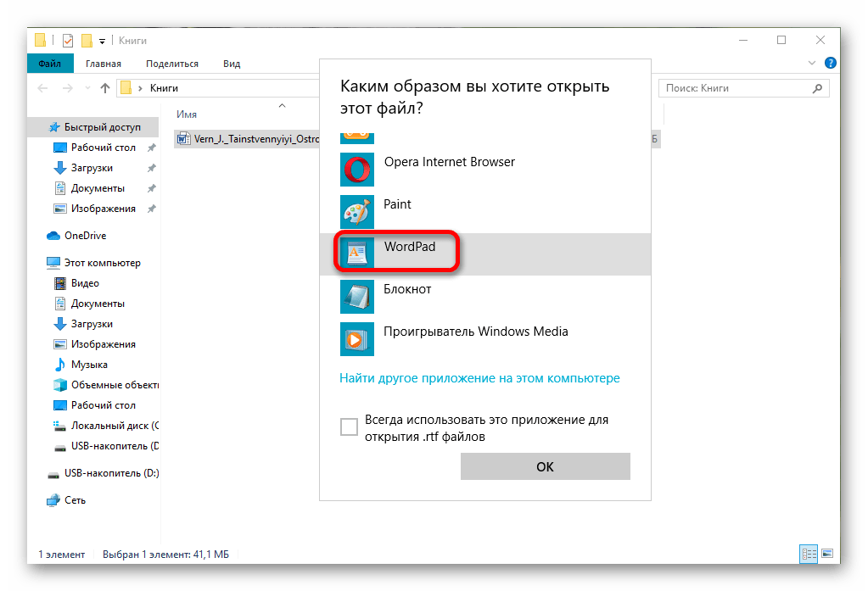Check Всегда использовать это приложение checkbox

point(349,427)
